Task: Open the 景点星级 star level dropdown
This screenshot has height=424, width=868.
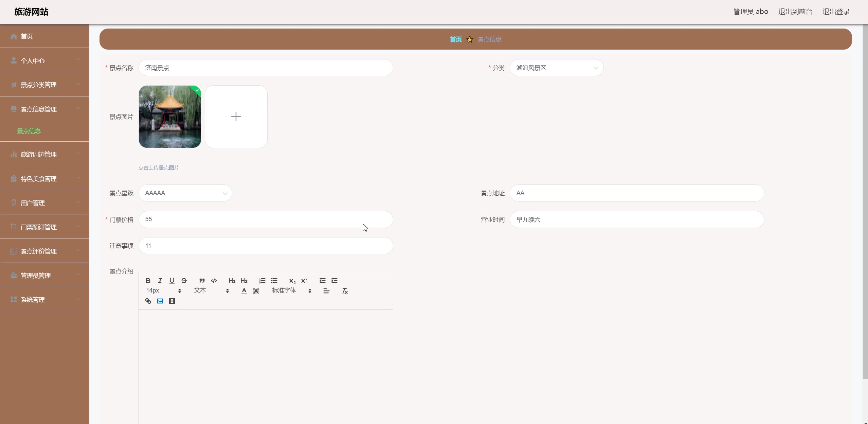Action: coord(185,193)
